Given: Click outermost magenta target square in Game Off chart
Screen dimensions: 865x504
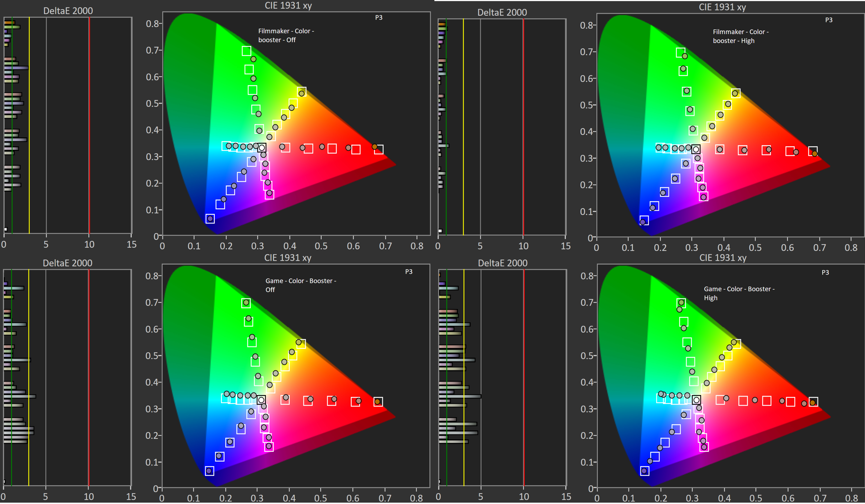Looking at the screenshot, I should (x=269, y=447).
